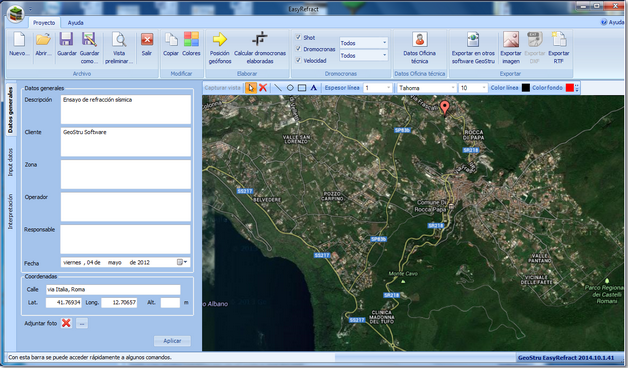
Task: Click the Alt. altitude field
Action: coord(170,303)
